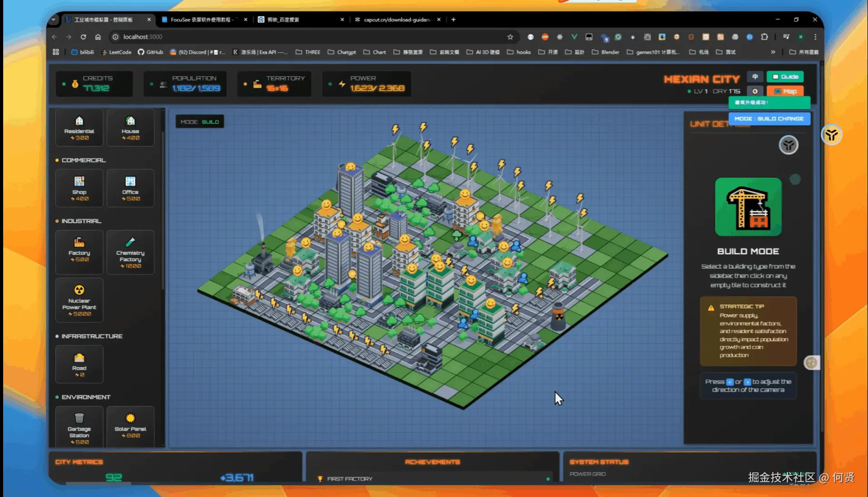Open the THREE bookmarks folder
868x497 pixels.
point(308,52)
